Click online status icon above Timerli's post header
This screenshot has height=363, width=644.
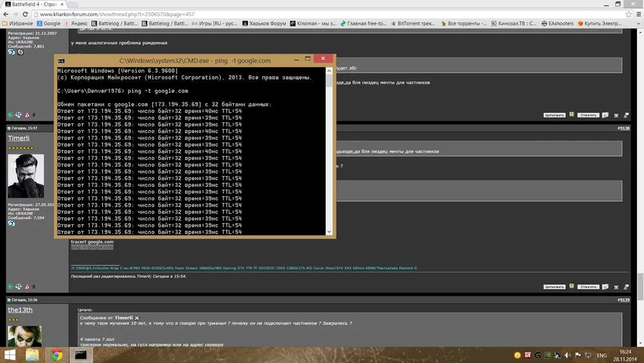pos(10,115)
